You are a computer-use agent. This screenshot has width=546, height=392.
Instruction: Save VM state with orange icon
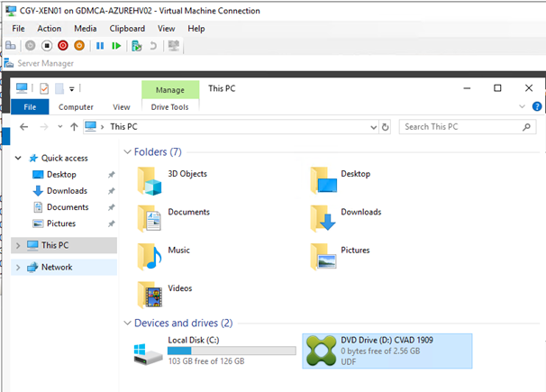[x=79, y=46]
